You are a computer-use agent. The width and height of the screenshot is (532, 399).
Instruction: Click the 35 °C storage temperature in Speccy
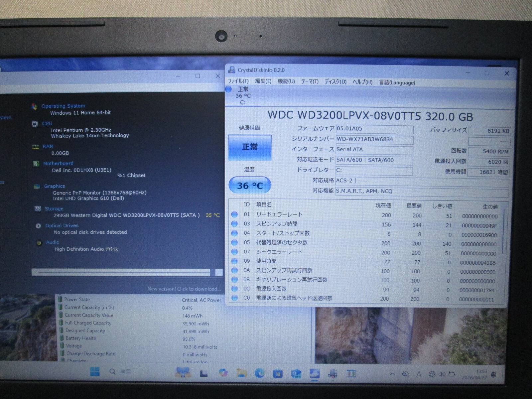[x=212, y=215]
